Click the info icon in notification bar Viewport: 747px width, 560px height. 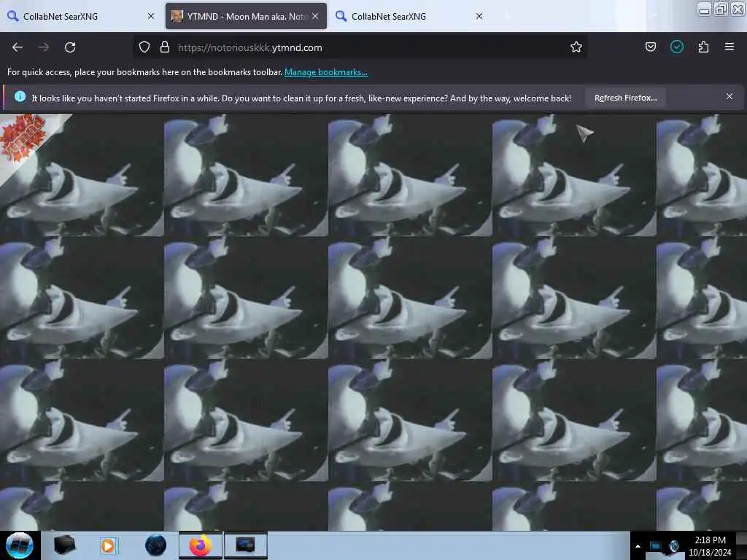[20, 97]
